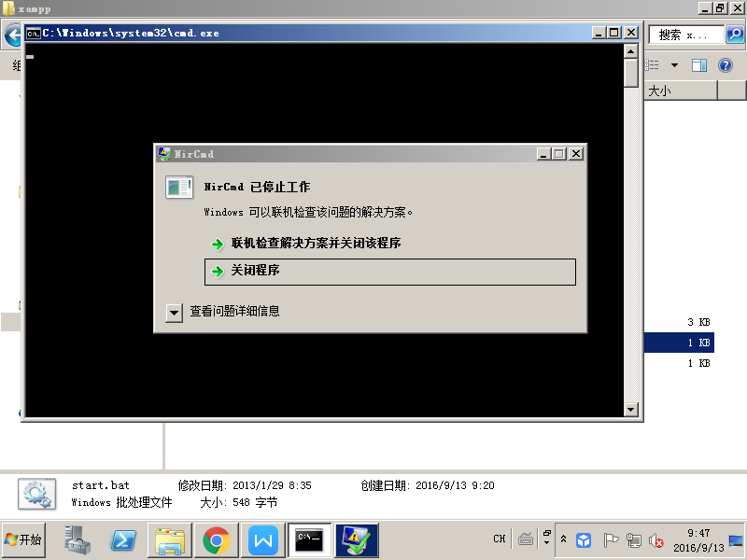
Task: Open Action Center flag tray icon
Action: point(611,540)
